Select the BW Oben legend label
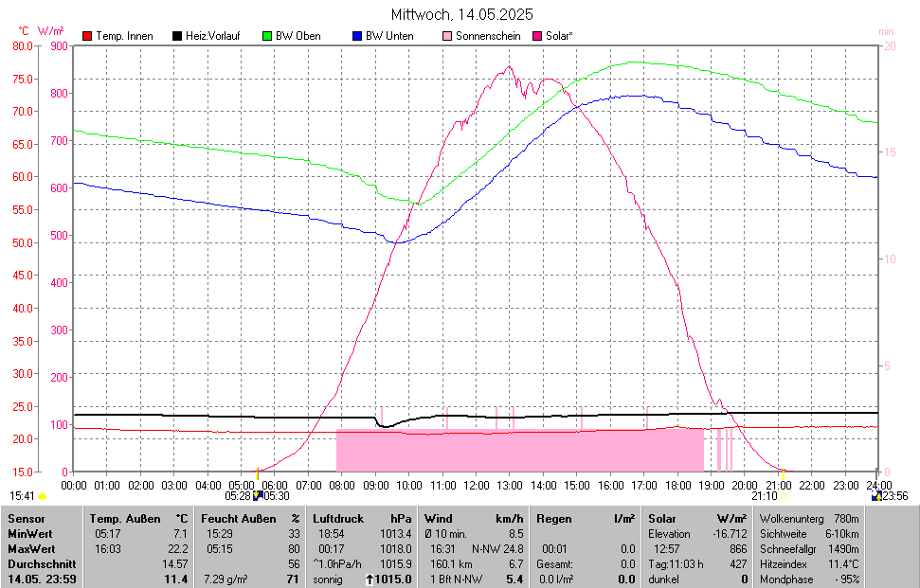This screenshot has width=920, height=588. click(298, 36)
